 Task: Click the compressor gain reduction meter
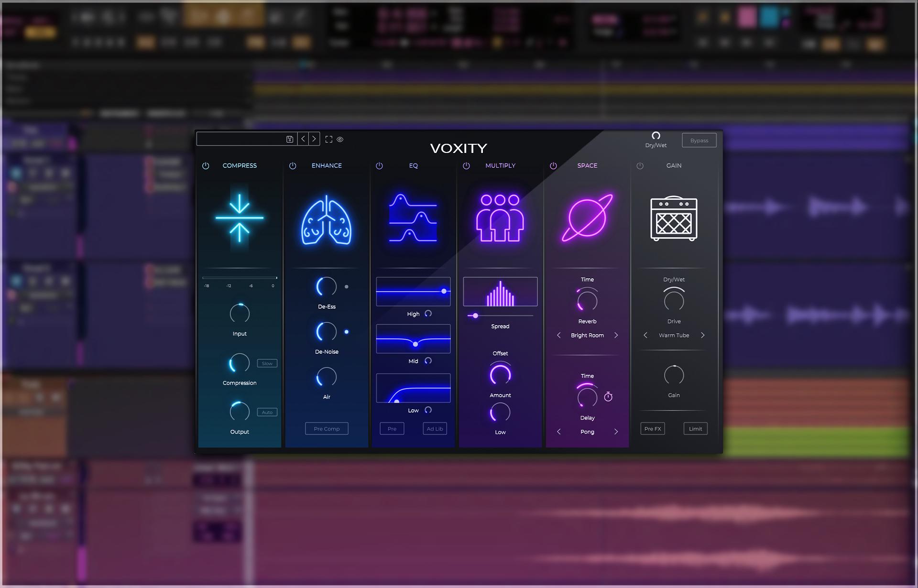point(240,278)
